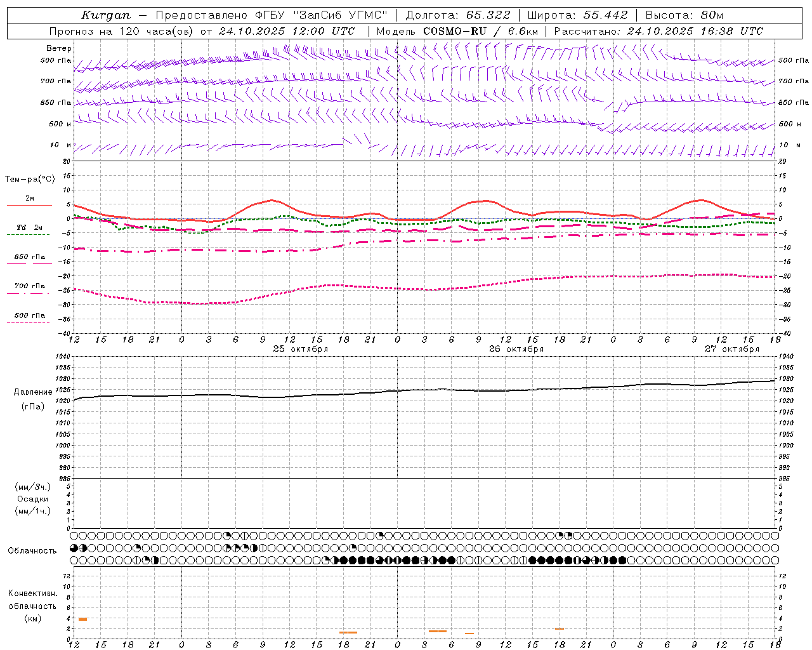Viewport: 812px width, 650px height.
Task: Click the Тем-ра(°C) panel label
Action: 30,180
